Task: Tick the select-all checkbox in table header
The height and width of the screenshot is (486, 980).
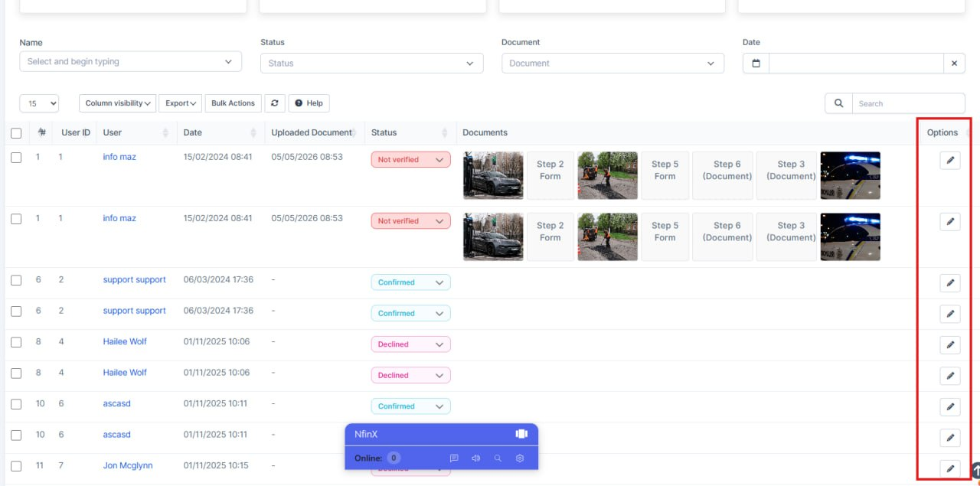Action: 16,133
